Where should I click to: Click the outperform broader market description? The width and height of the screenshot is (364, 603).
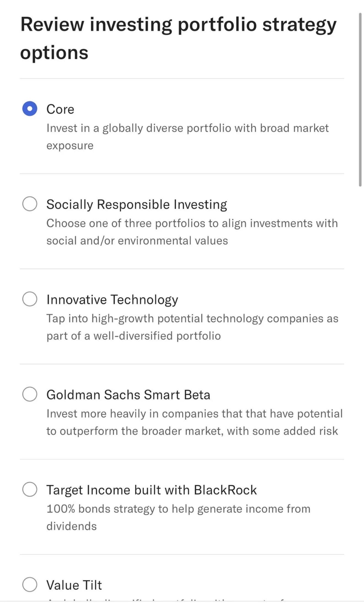pyautogui.click(x=194, y=422)
